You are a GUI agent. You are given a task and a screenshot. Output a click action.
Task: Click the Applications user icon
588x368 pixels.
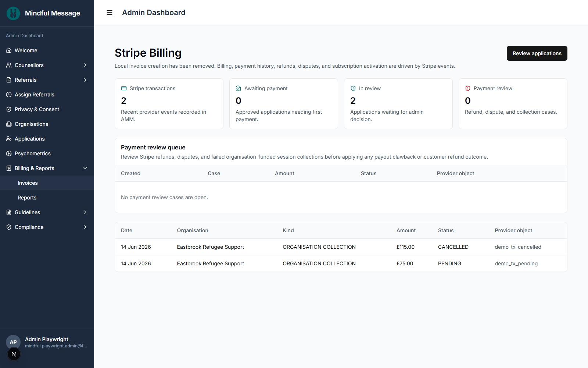tap(9, 139)
